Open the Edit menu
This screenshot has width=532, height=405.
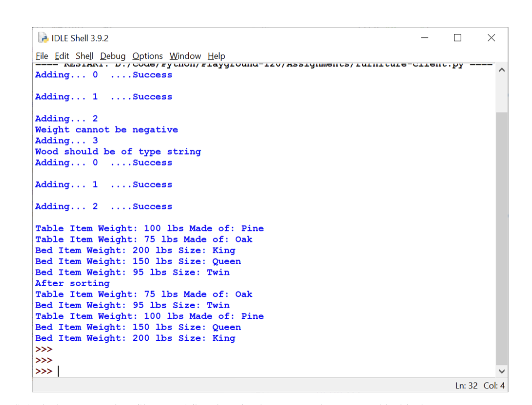(x=62, y=56)
